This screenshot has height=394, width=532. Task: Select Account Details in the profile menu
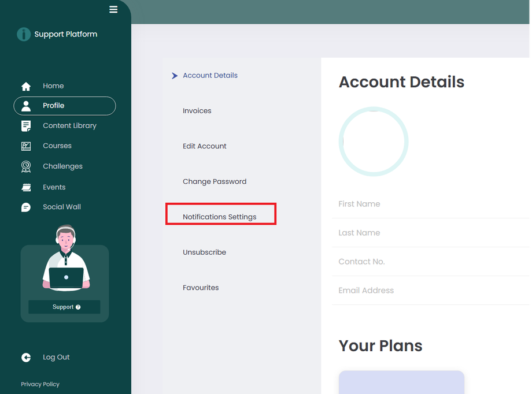pyautogui.click(x=210, y=76)
